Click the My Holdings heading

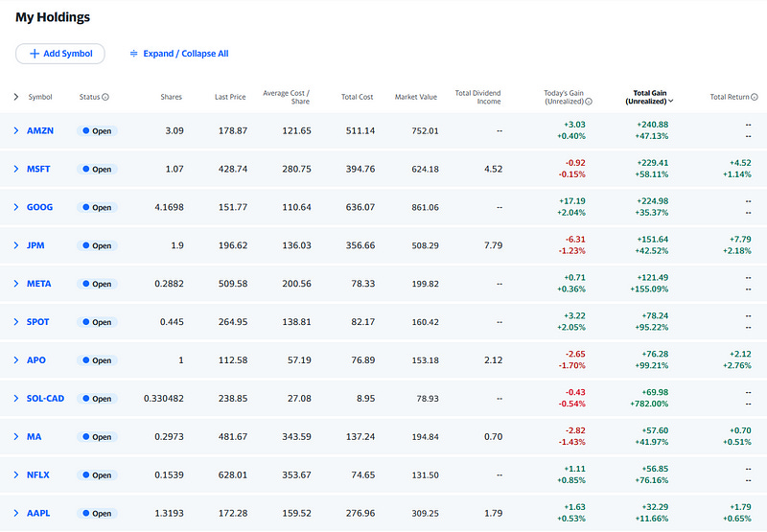click(x=53, y=17)
